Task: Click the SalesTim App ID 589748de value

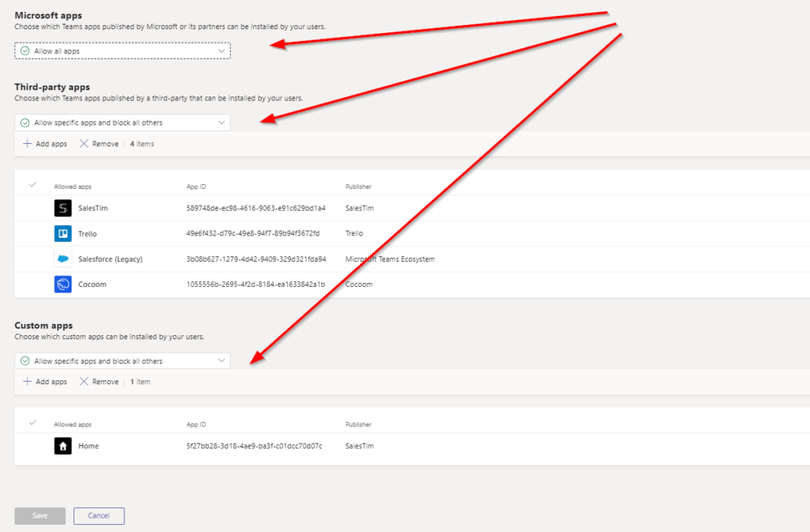Action: (255, 208)
